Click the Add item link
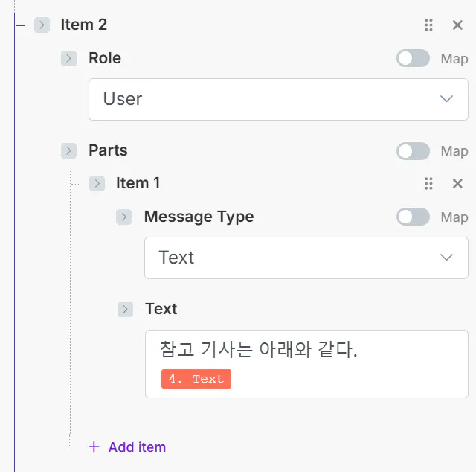 tap(137, 447)
